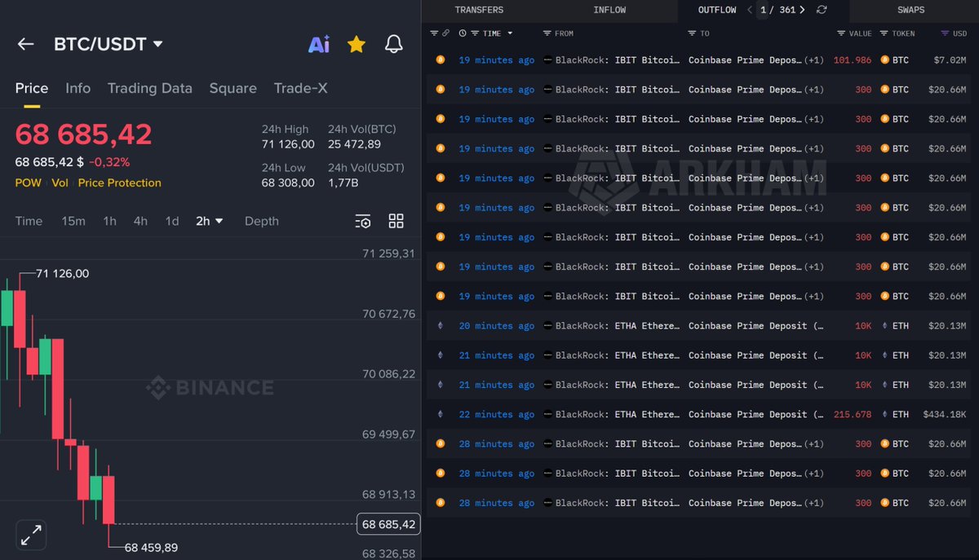Viewport: 979px width, 560px height.
Task: Click the current price label 68 685,42 on chart axis
Action: 388,524
